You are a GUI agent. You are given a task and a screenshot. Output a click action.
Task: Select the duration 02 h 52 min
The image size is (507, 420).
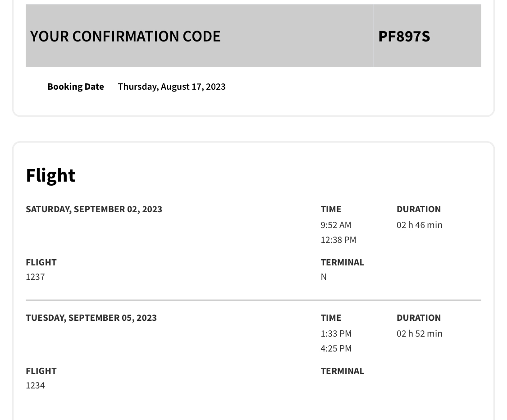pos(420,333)
